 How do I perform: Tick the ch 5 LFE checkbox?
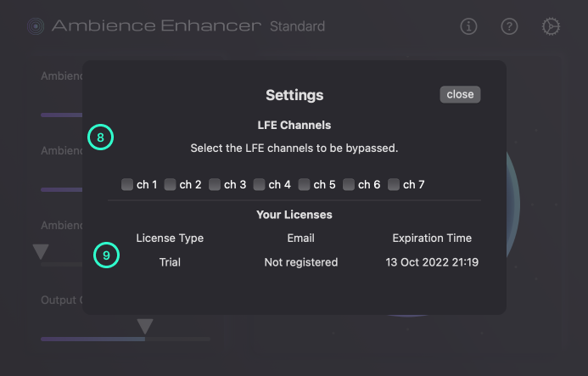(304, 184)
